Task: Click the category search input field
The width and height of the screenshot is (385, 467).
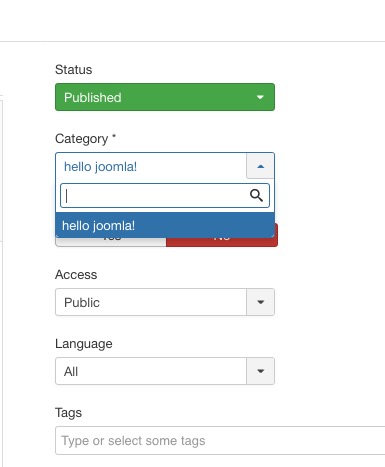Action: pos(165,195)
